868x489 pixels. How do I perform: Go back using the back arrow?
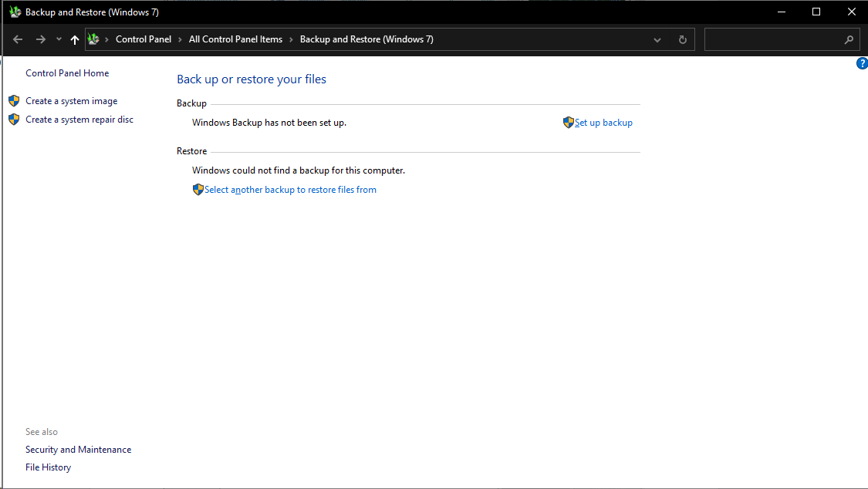click(x=18, y=39)
